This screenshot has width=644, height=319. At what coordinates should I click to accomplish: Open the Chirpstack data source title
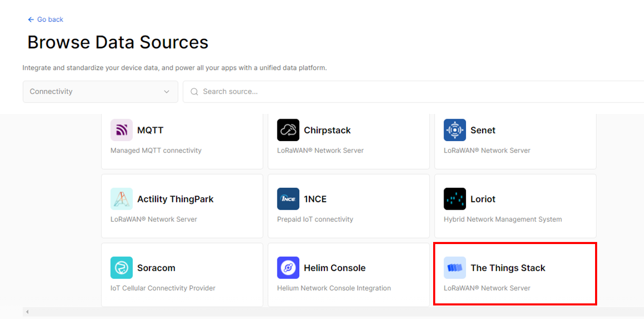327,130
